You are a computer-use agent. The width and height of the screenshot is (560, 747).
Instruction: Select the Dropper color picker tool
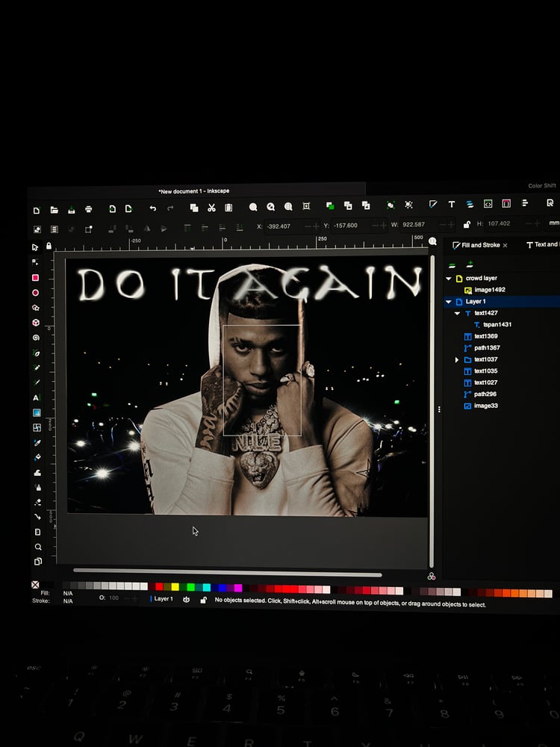[37, 442]
